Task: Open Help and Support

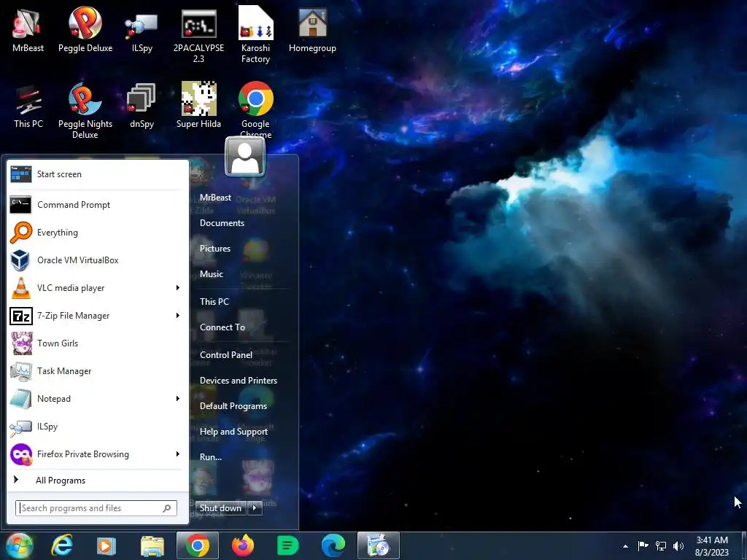Action: (x=233, y=432)
